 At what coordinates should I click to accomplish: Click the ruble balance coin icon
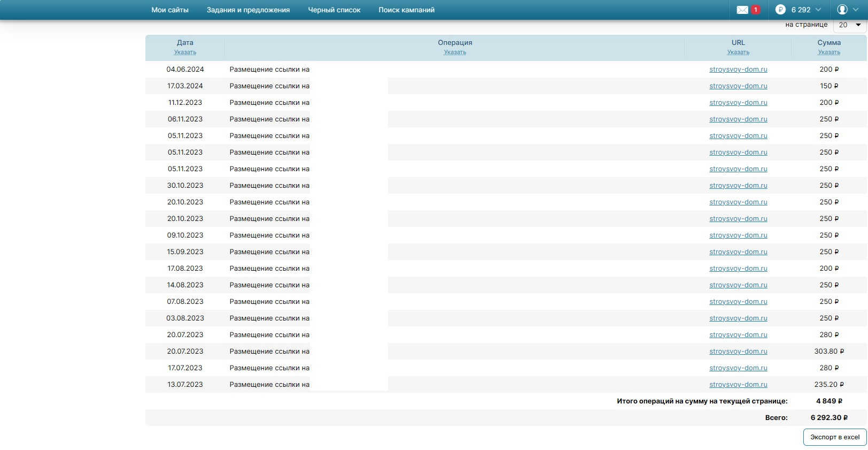point(780,10)
